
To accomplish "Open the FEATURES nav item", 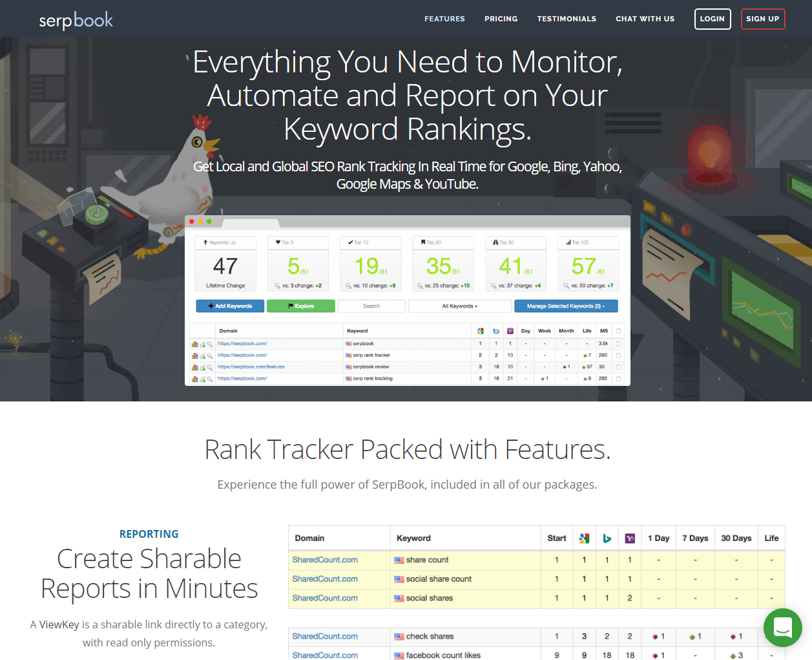I will click(x=444, y=19).
